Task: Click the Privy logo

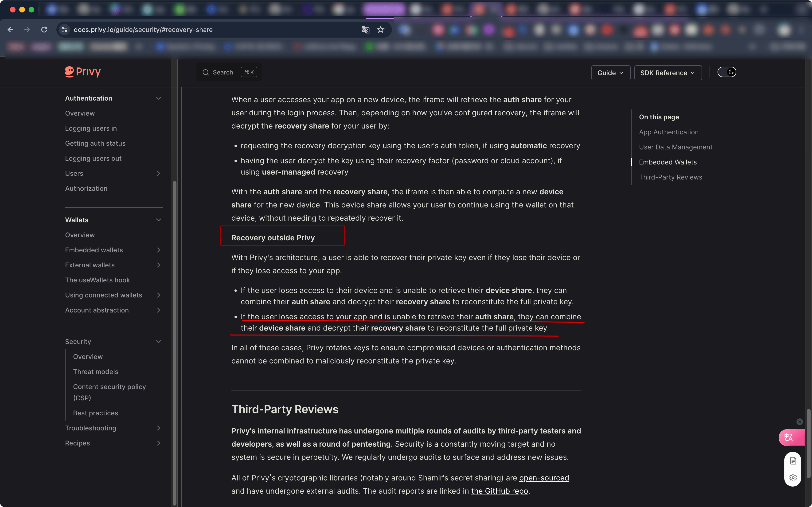Action: 83,72
